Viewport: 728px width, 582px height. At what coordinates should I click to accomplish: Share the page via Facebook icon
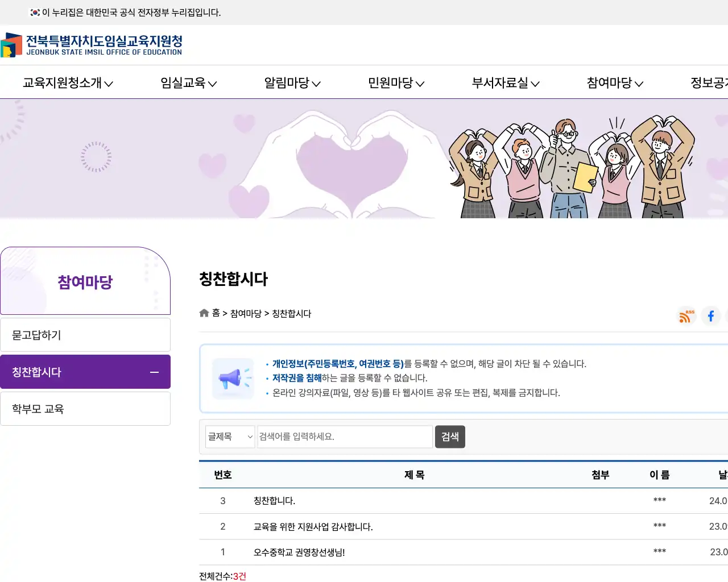[x=711, y=316]
